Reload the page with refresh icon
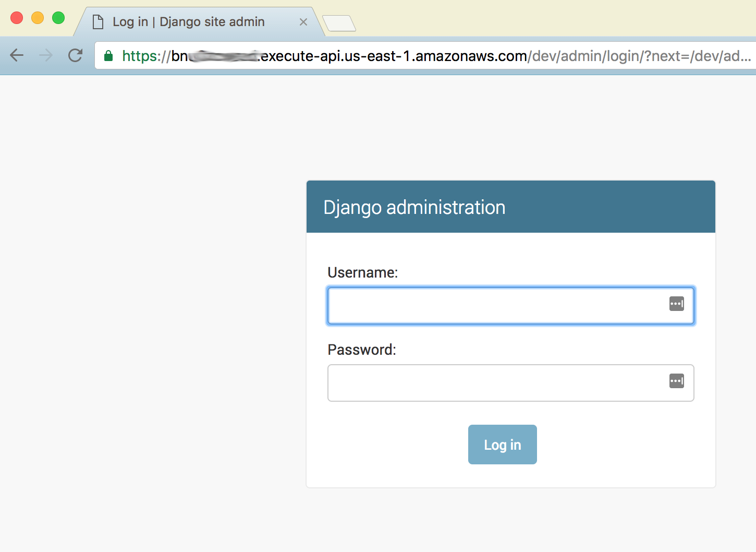 tap(76, 55)
